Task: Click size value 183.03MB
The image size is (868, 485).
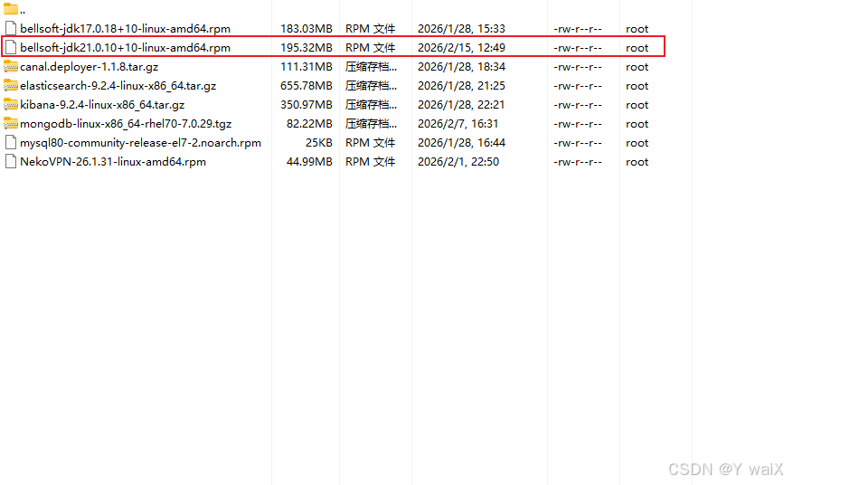Action: (x=307, y=29)
